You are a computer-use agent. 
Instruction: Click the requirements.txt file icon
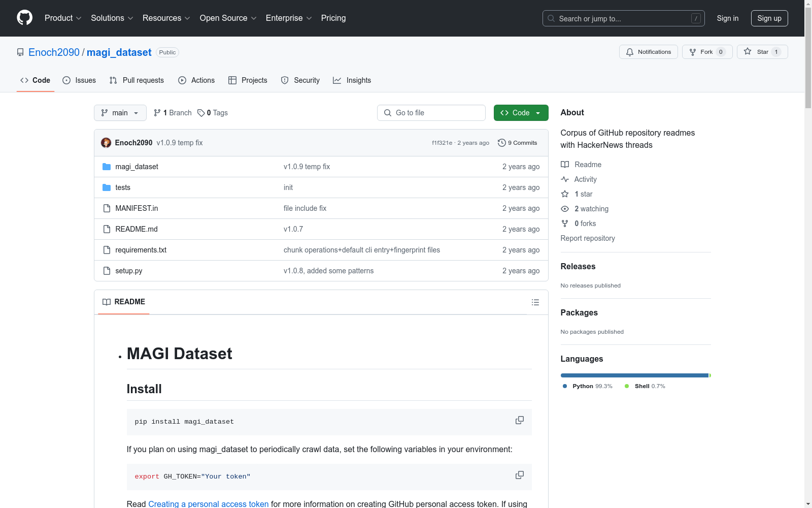point(107,250)
